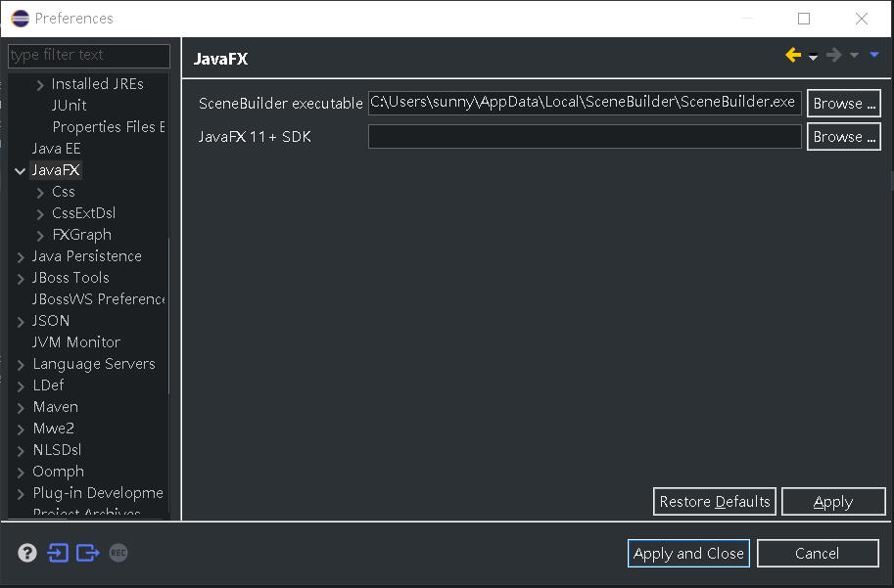Select JavaFX tree item
The image size is (894, 588).
click(56, 170)
